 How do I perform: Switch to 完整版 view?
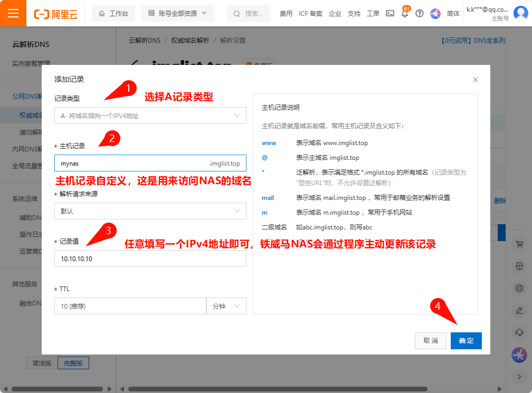pos(73,363)
